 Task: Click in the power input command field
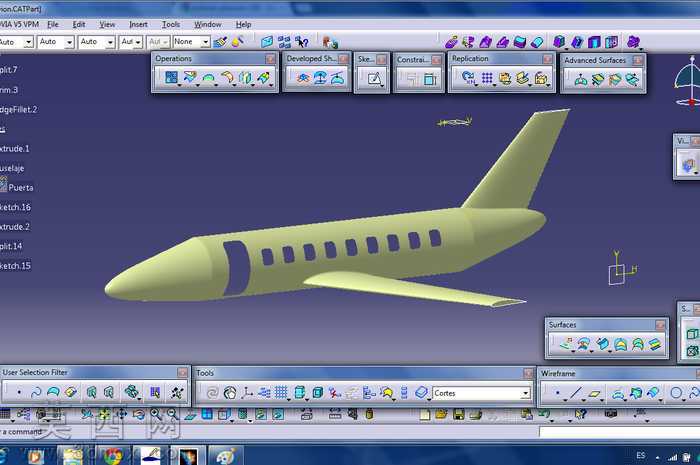pos(619,432)
